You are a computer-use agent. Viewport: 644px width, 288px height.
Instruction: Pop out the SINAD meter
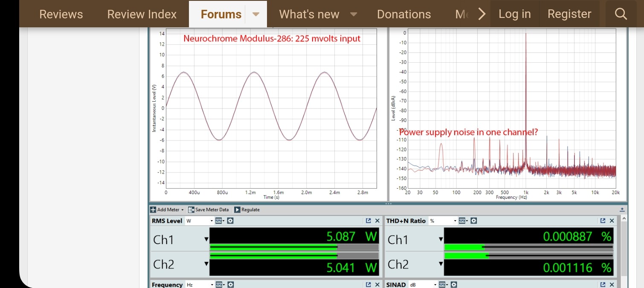click(603, 285)
